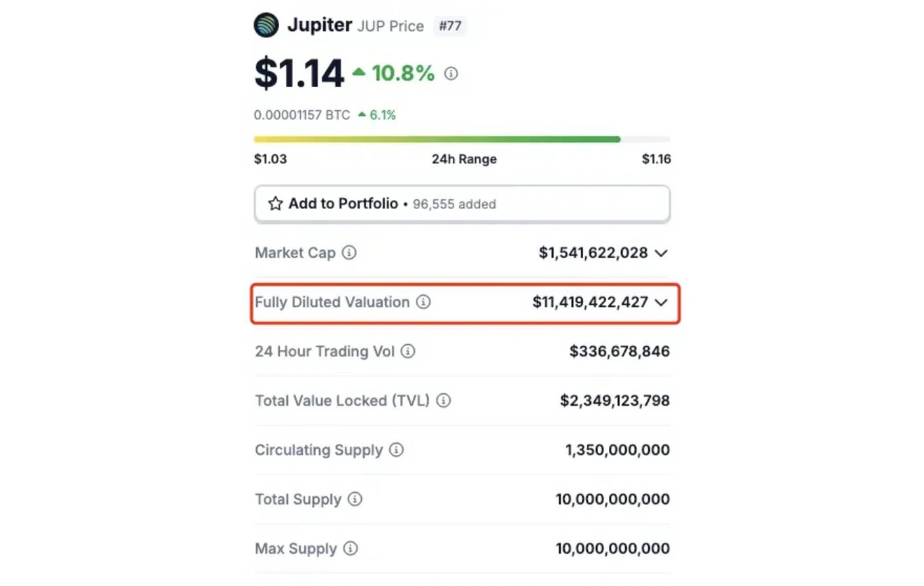Screen dimensions: 924x586
Task: Click the #77 rank badge
Action: [x=450, y=26]
